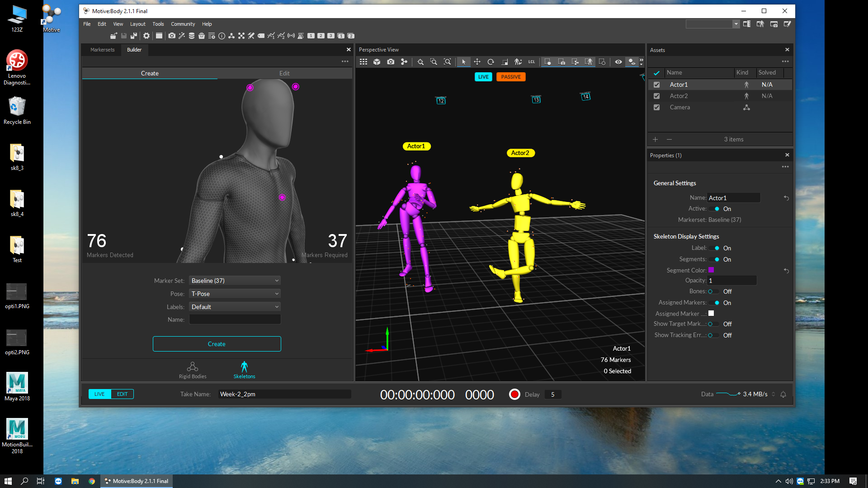This screenshot has height=488, width=868.
Task: Activate the translate move tool in viewport
Action: [477, 62]
